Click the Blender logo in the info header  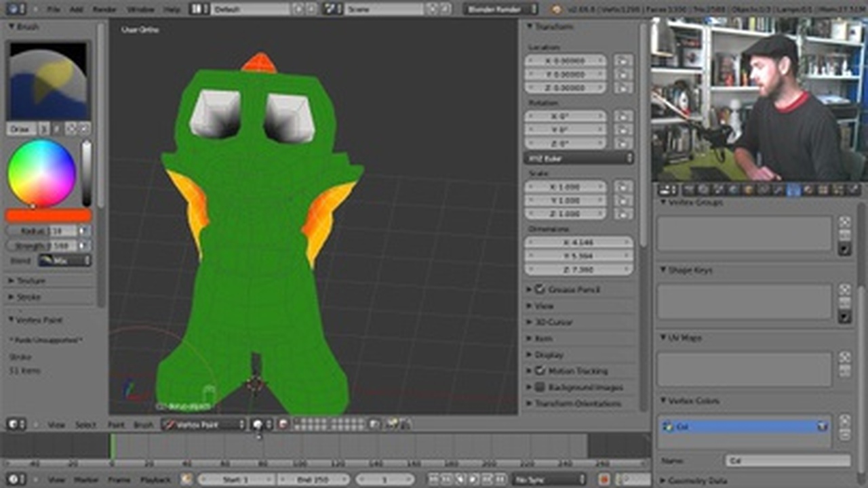(x=557, y=9)
